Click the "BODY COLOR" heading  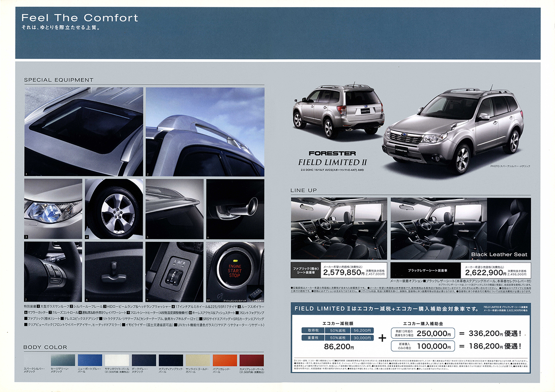click(x=45, y=347)
